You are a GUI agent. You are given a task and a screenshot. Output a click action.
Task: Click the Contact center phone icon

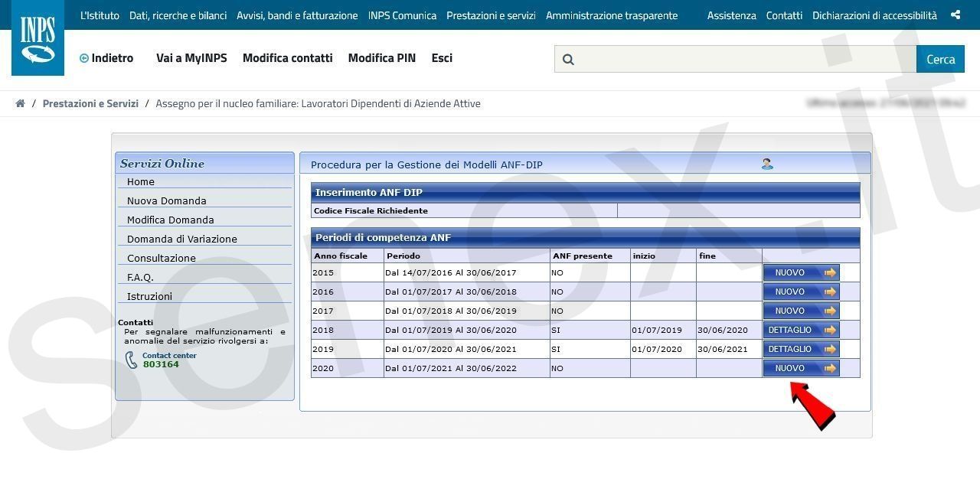point(131,360)
